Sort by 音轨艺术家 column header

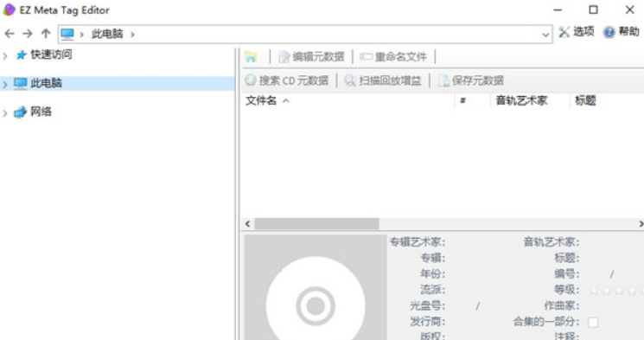point(530,100)
